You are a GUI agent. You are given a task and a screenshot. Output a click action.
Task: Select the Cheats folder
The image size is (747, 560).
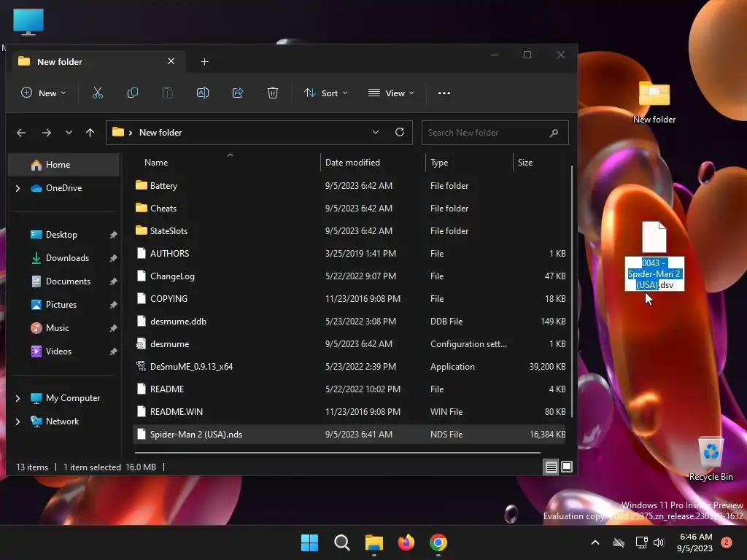pyautogui.click(x=349, y=209)
